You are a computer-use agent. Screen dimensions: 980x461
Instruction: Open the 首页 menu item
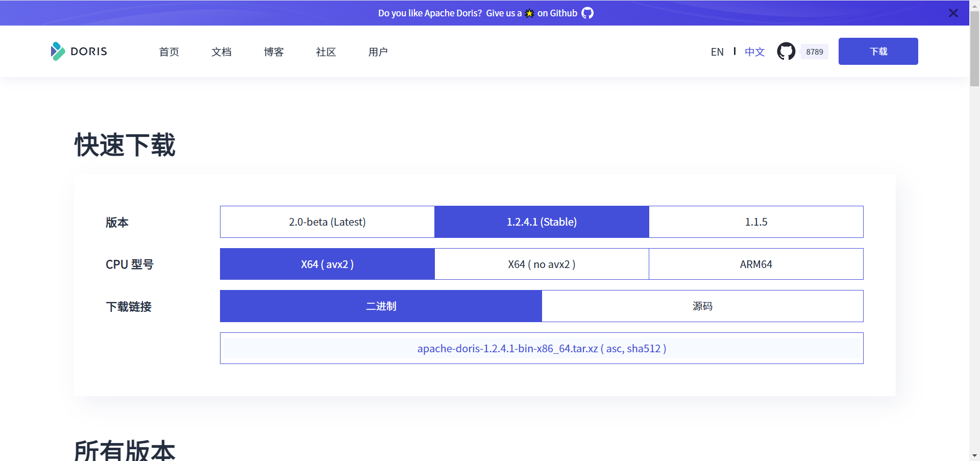pos(169,52)
